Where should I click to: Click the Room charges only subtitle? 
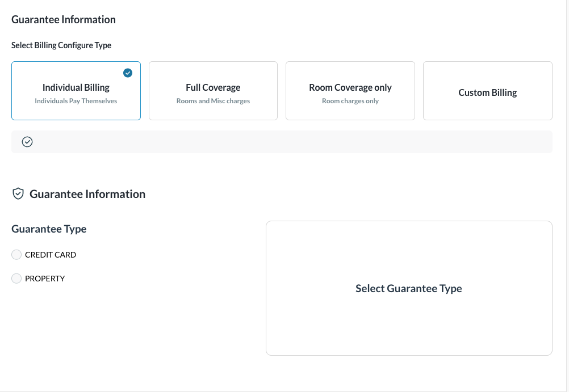[350, 101]
